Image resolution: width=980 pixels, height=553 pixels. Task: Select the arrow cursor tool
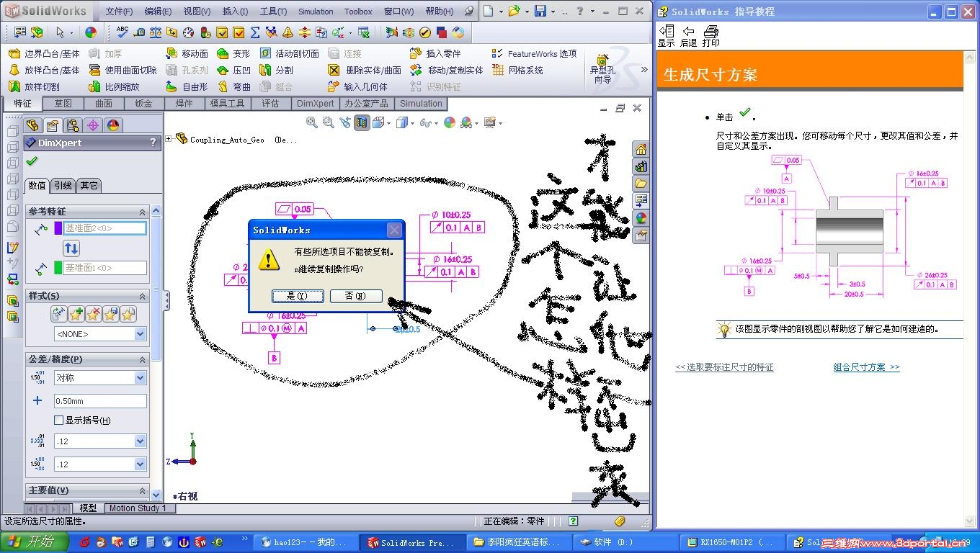61,32
